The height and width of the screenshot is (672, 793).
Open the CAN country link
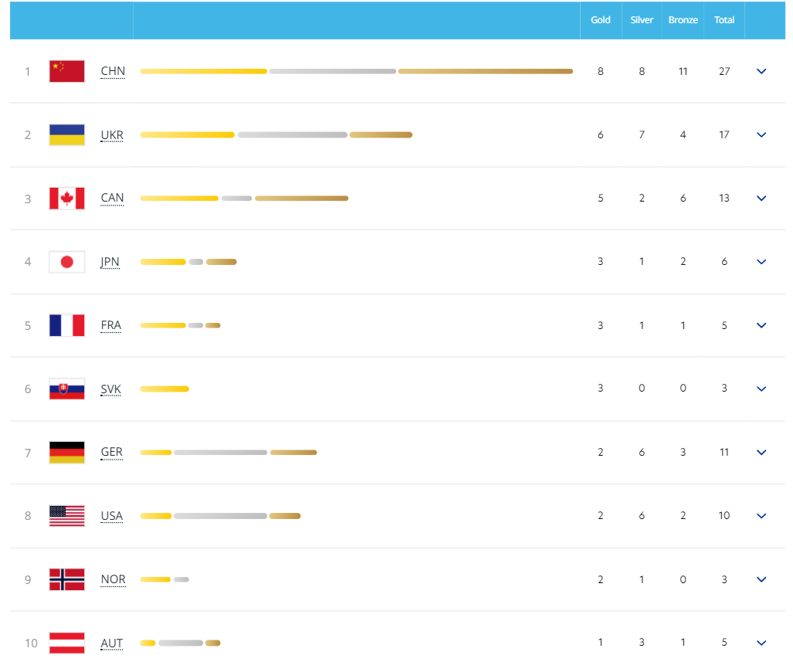112,198
